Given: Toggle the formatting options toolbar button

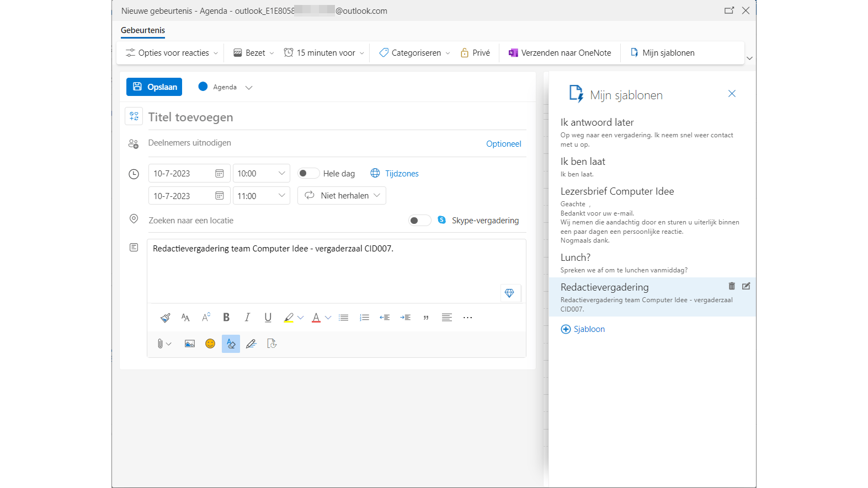Looking at the screenshot, I should point(231,344).
